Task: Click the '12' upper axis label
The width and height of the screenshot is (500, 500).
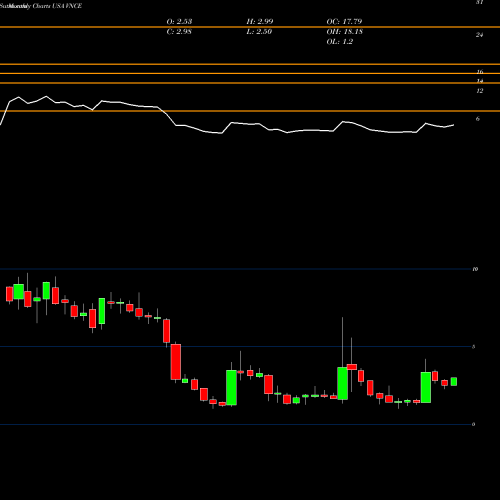Action: (479, 91)
